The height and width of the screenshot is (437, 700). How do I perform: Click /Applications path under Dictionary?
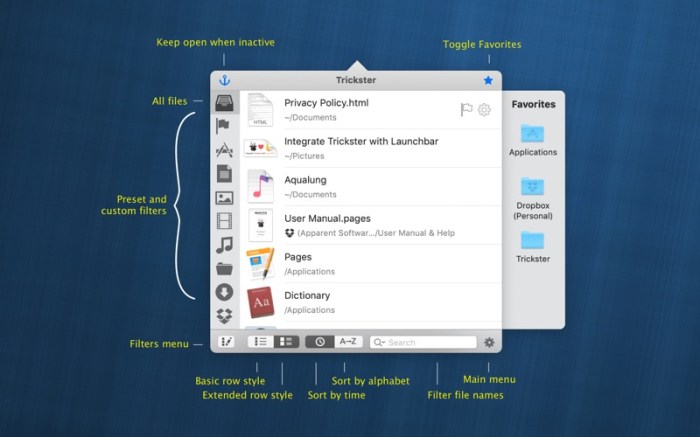point(309,310)
